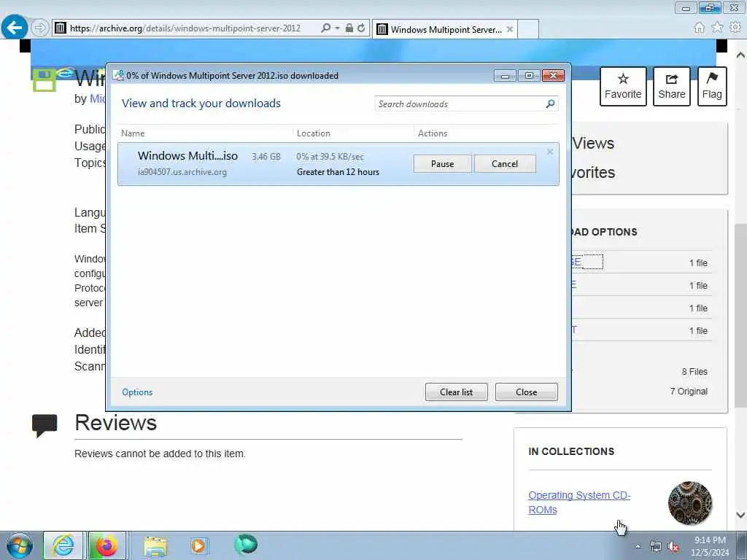
Task: Open the Windows Start button
Action: (19, 545)
